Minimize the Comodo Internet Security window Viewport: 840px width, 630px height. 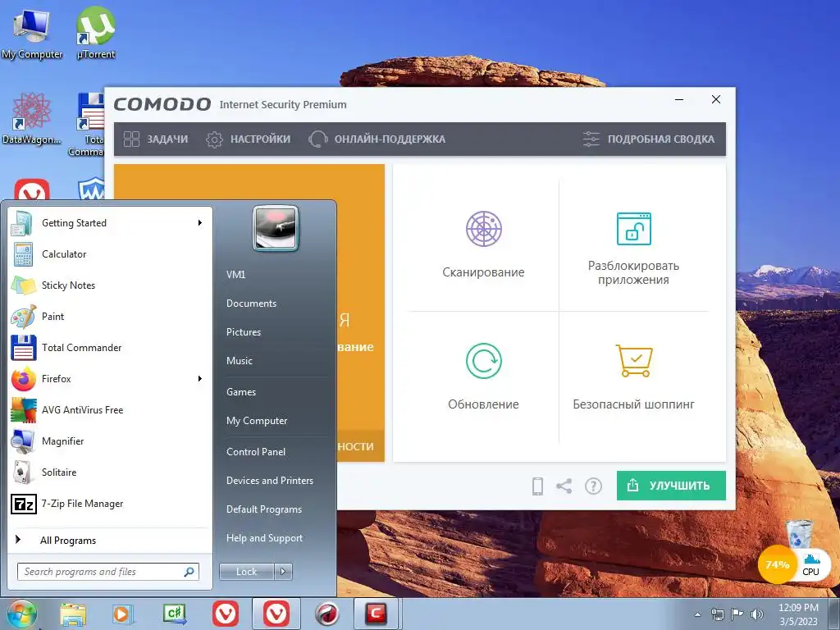tap(679, 99)
